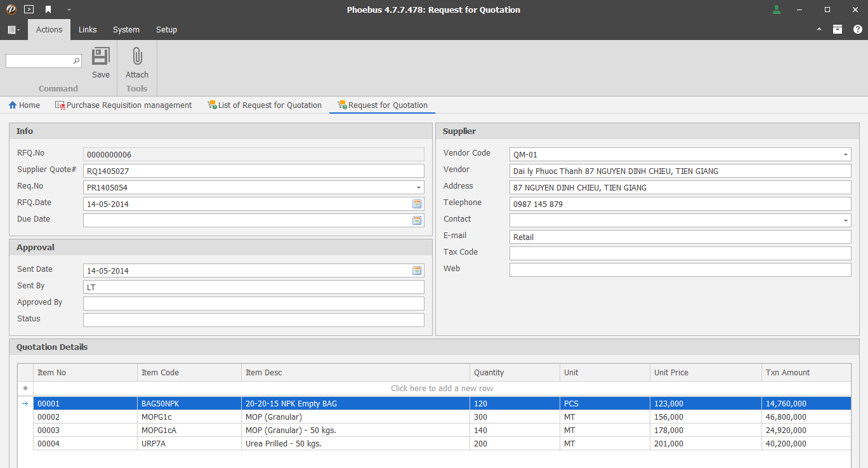Click the Web field
The height and width of the screenshot is (468, 868).
(x=680, y=270)
